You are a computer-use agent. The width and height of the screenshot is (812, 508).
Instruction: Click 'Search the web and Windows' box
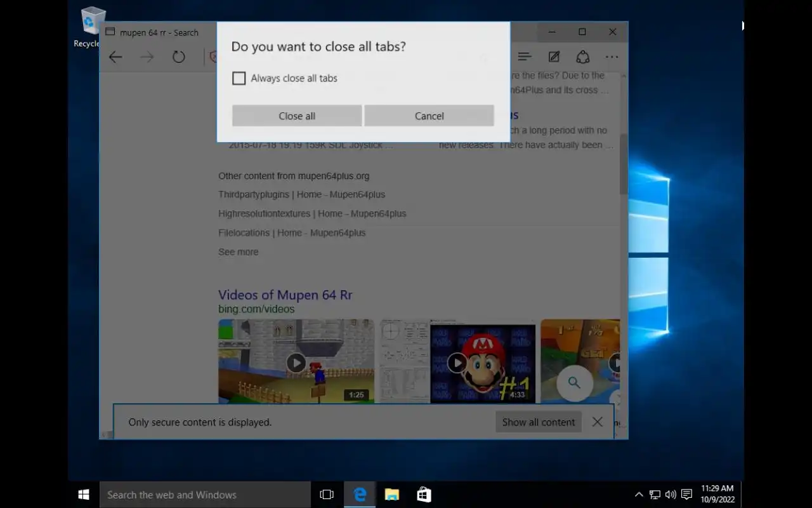[206, 495]
